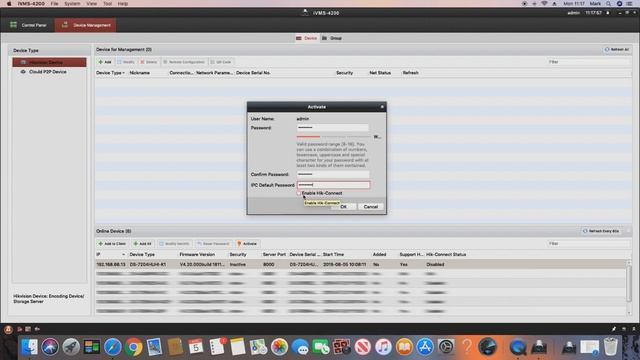The height and width of the screenshot is (360, 640).
Task: Open the System menu
Action: (x=72, y=3)
